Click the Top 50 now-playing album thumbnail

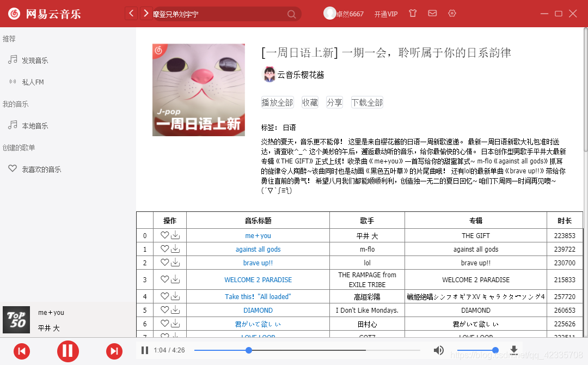(x=16, y=320)
